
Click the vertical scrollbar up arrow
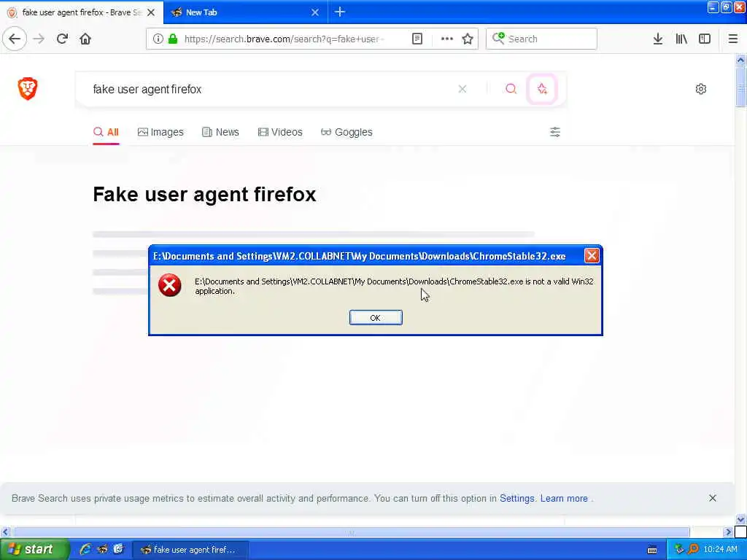tap(740, 60)
